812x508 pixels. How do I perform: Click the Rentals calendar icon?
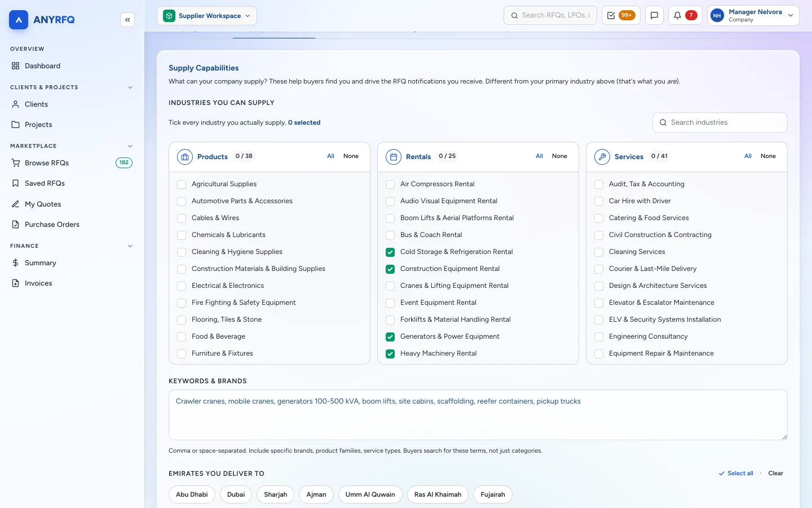pos(394,157)
